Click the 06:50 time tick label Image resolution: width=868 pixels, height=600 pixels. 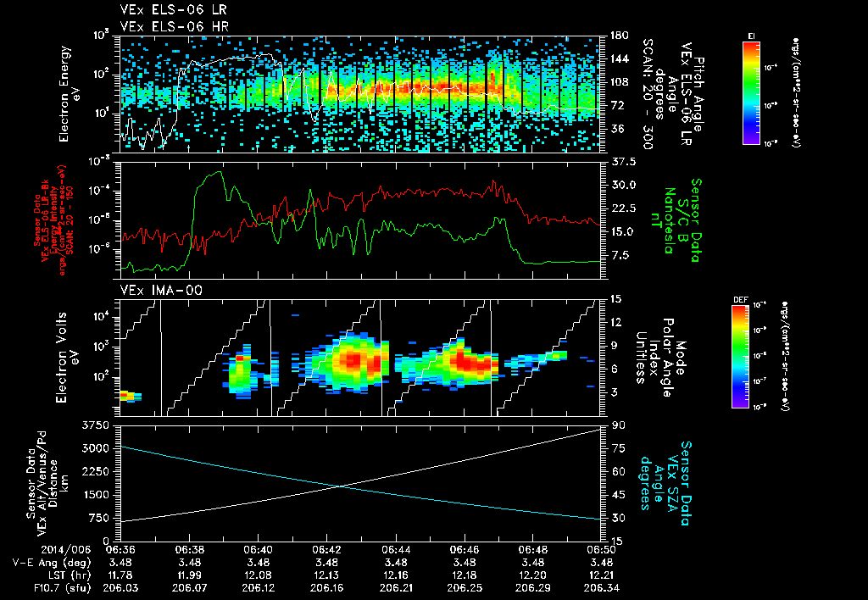tap(601, 550)
